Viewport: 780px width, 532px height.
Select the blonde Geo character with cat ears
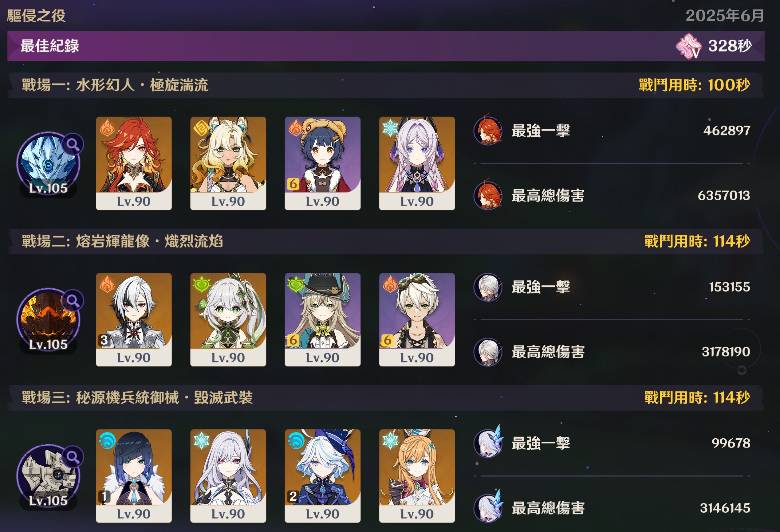point(228,163)
